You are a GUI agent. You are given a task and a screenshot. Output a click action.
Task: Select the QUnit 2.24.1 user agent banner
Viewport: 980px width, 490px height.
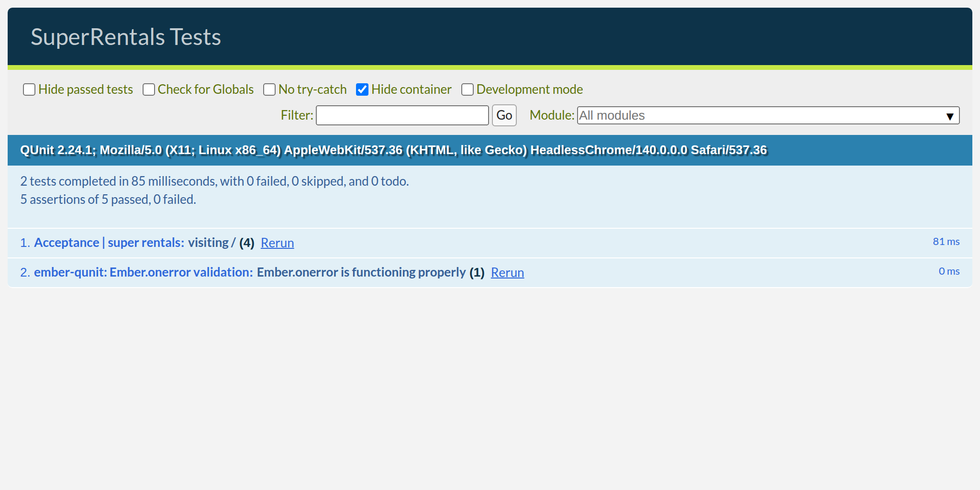pyautogui.click(x=393, y=150)
